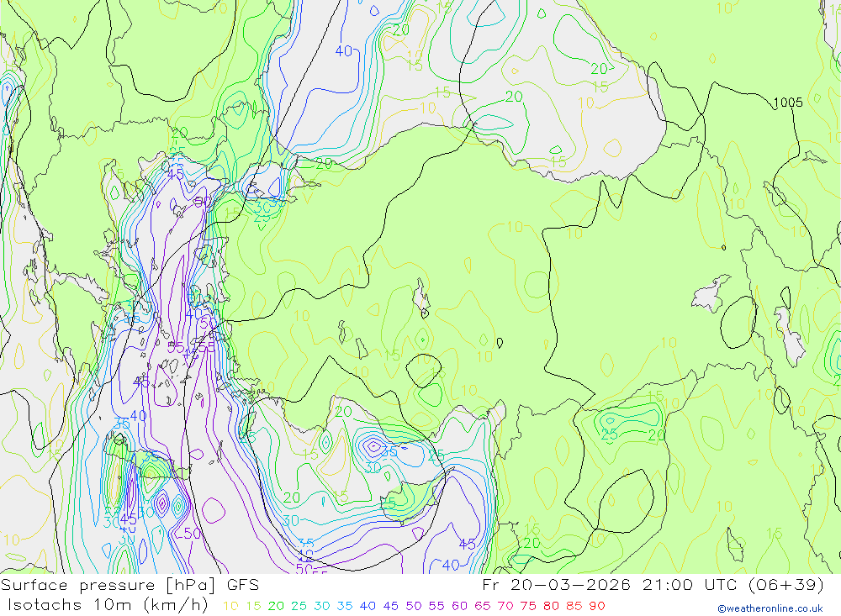
Task: Click the 1005 isobar label
Action: coord(788,103)
